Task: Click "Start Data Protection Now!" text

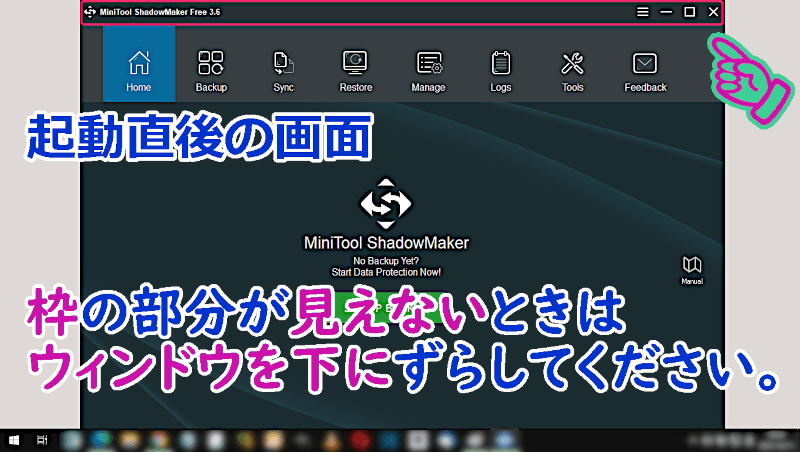Action: click(x=386, y=272)
